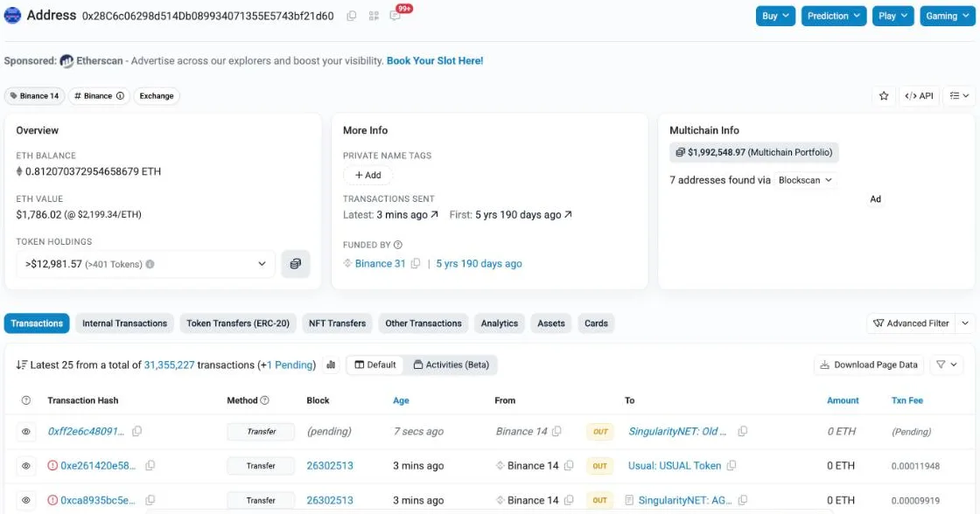Image resolution: width=980 pixels, height=514 pixels.
Task: Open the filter funnel dropdown
Action: tap(946, 365)
